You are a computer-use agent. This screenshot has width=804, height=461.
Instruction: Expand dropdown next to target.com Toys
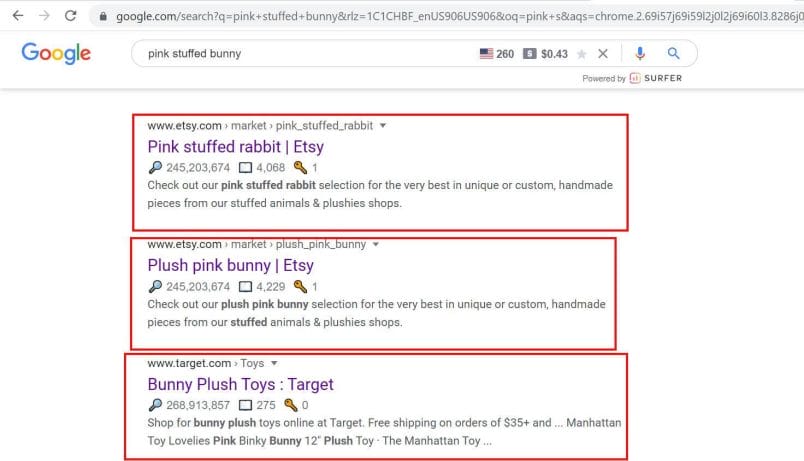tap(274, 363)
